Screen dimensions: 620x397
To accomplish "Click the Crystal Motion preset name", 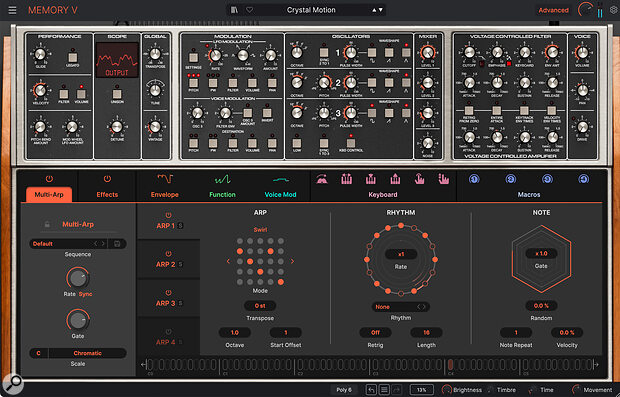I will click(x=311, y=10).
